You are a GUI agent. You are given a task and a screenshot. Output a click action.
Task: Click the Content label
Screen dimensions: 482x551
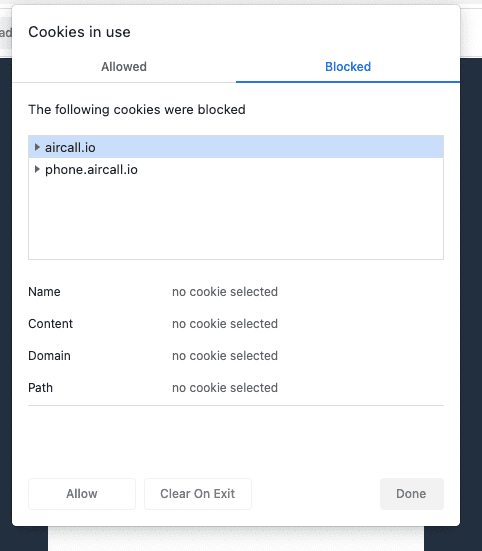tap(51, 324)
